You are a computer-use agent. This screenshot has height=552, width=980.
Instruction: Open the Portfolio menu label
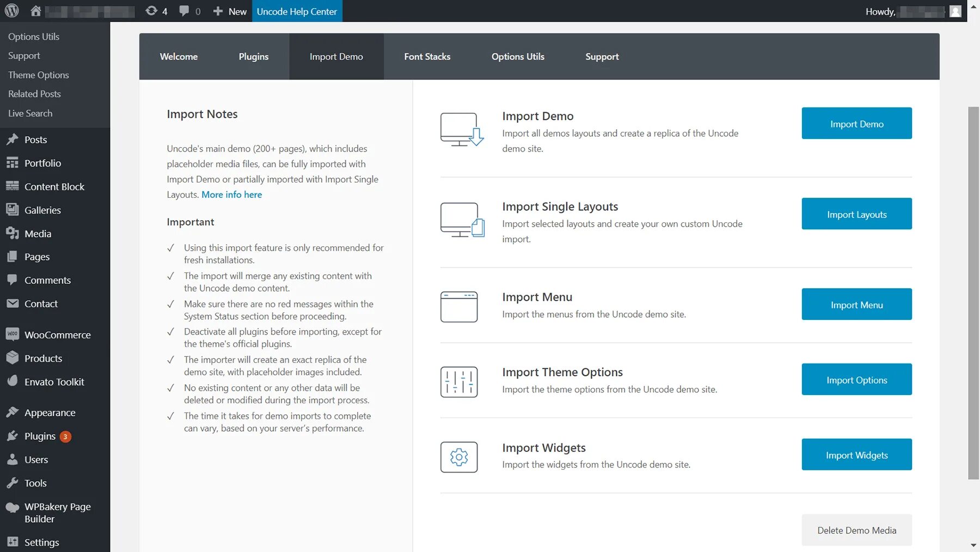pos(42,163)
